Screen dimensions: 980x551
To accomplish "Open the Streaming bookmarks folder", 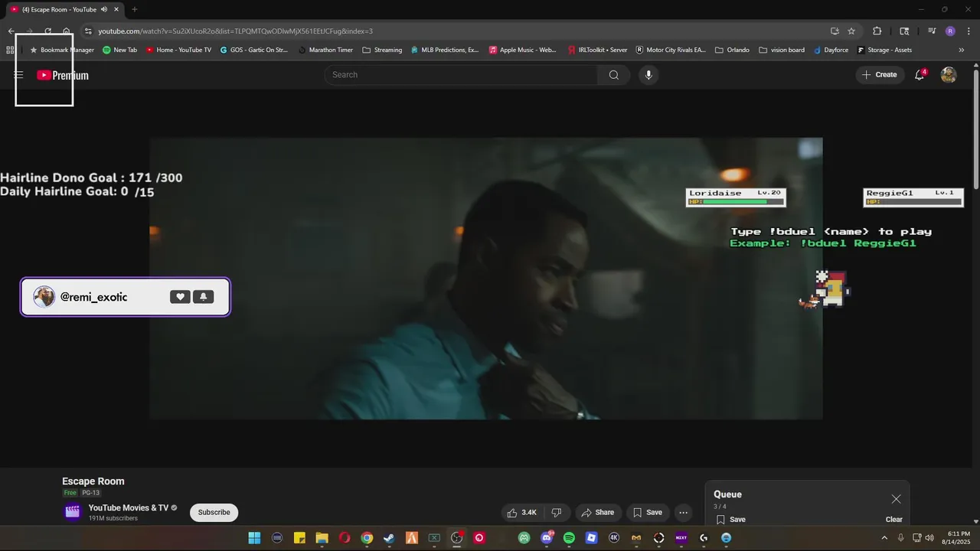I will [382, 50].
